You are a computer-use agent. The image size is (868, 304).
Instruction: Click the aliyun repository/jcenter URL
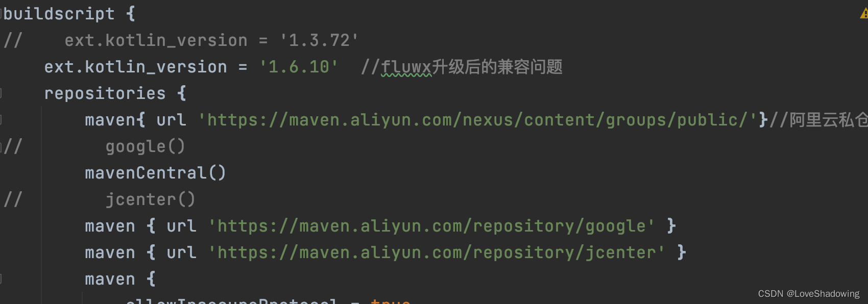(437, 252)
